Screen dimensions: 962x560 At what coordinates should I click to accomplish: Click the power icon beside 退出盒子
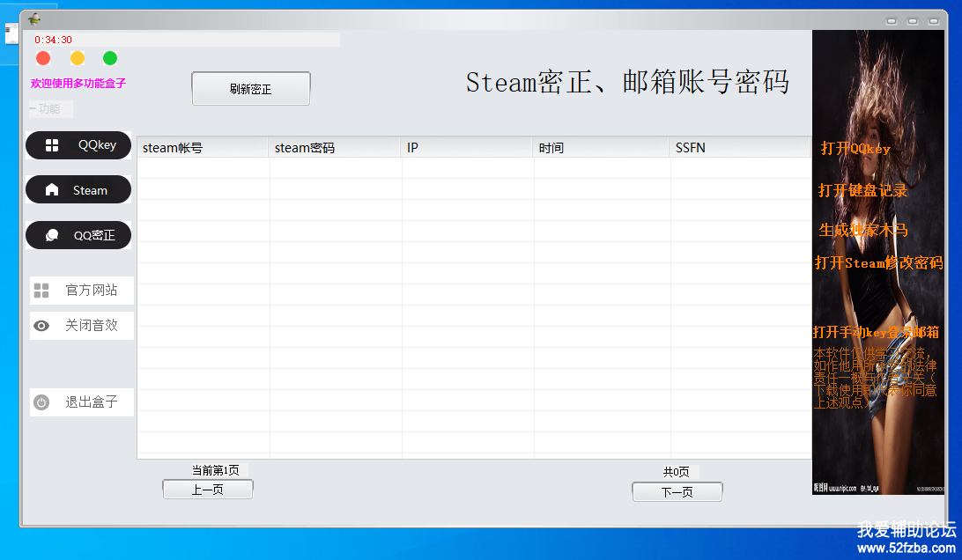point(41,402)
